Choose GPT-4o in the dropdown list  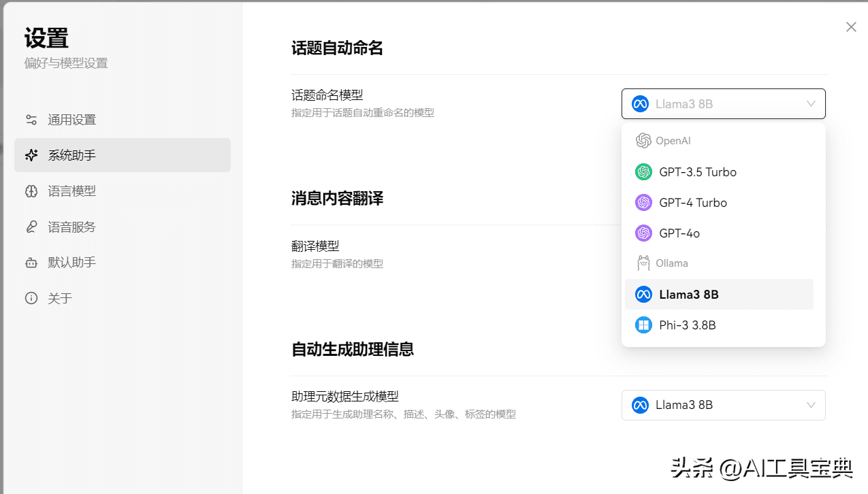click(x=679, y=233)
